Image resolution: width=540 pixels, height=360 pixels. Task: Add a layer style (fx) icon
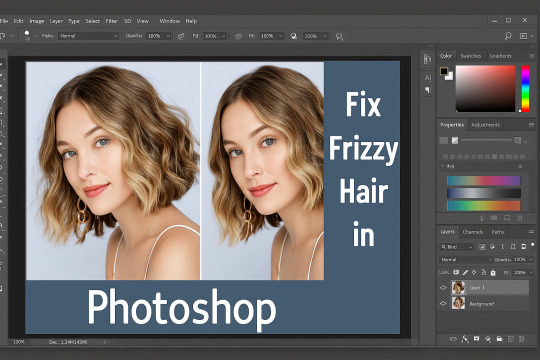coord(465,339)
